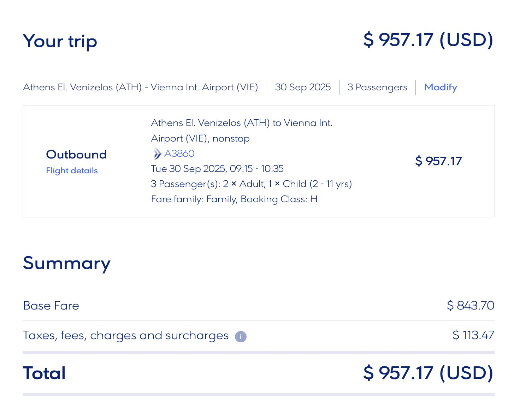This screenshot has height=420, width=520.
Task: Click the Tue 30 Sep 09:15 - 10:35 time
Action: coord(217,169)
